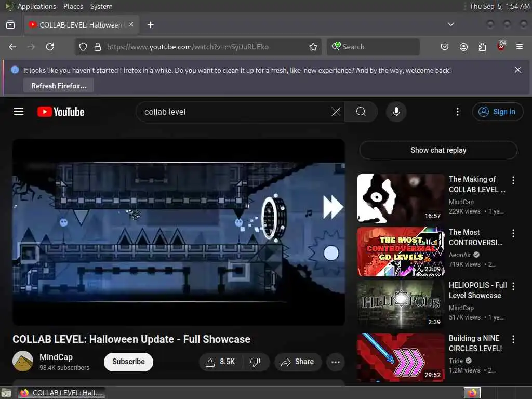Open The Most Controversial GD Levels thumbnail

[401, 251]
